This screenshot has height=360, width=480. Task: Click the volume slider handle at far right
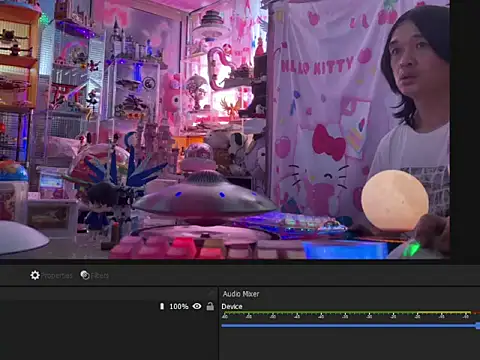[x=478, y=325]
